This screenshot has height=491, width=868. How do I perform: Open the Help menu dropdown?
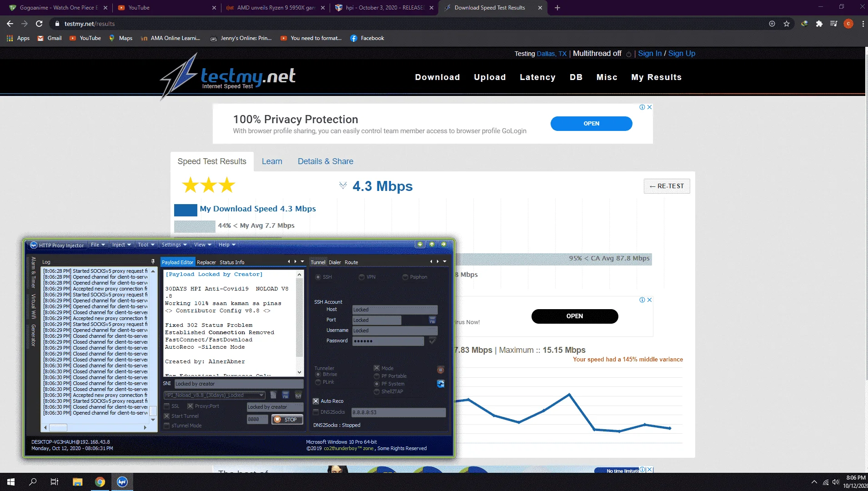pyautogui.click(x=227, y=245)
